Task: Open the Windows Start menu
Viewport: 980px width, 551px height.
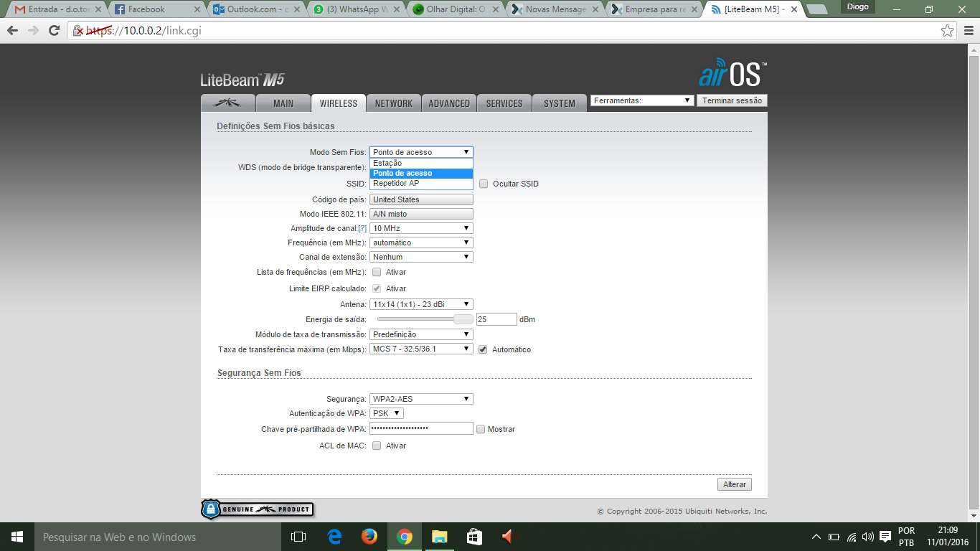Action: coord(17,537)
